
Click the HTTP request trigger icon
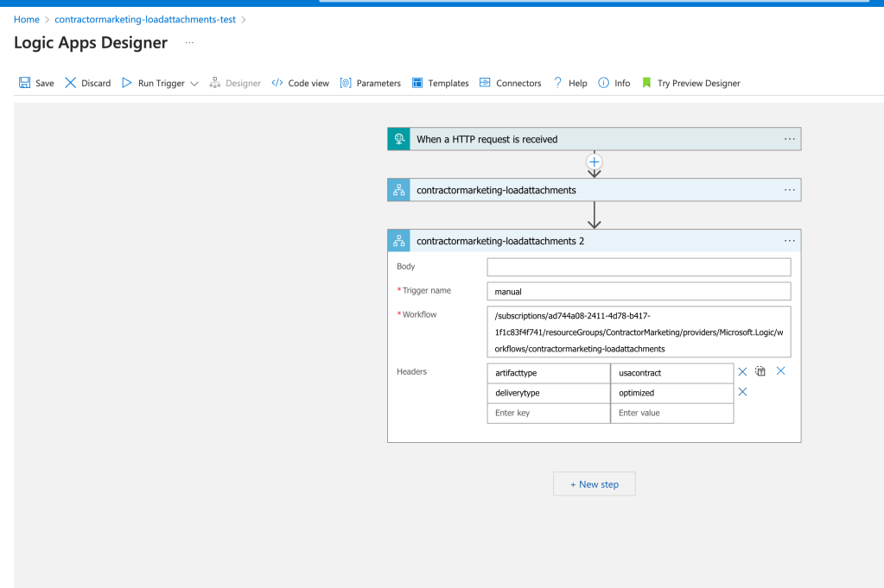pyautogui.click(x=398, y=139)
